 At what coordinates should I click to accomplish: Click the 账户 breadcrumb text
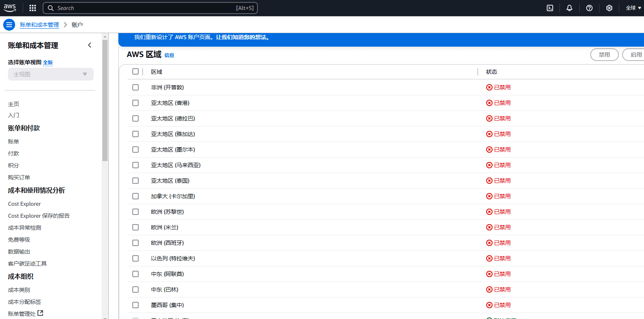click(77, 25)
